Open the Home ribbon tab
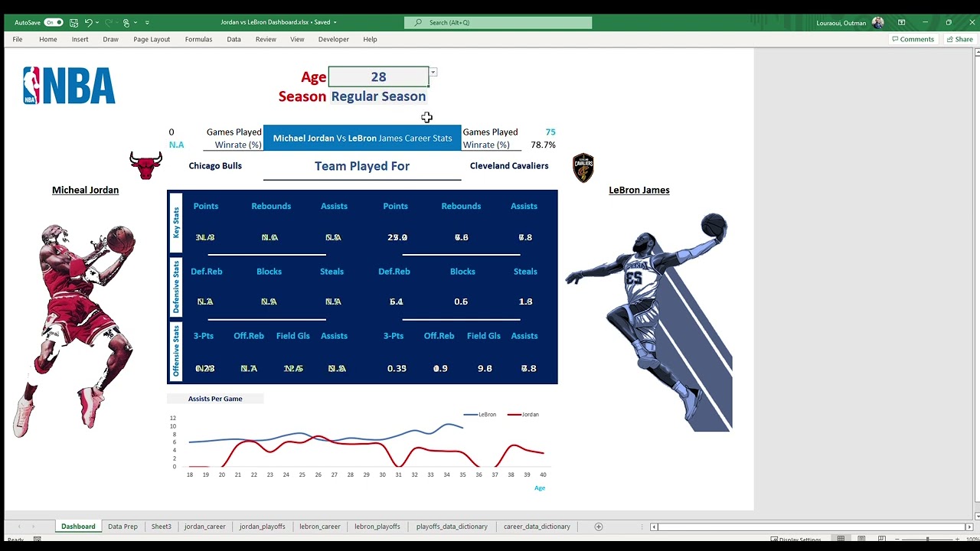The width and height of the screenshot is (980, 551). coord(47,39)
